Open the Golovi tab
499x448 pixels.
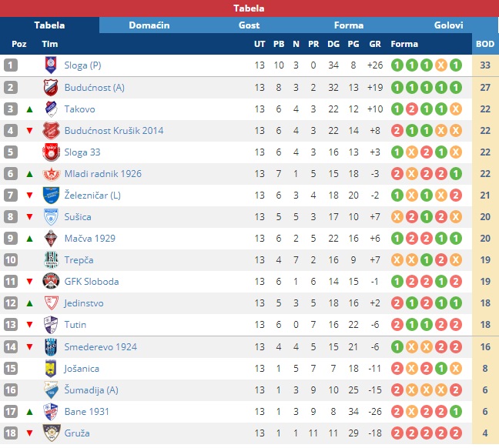point(448,25)
